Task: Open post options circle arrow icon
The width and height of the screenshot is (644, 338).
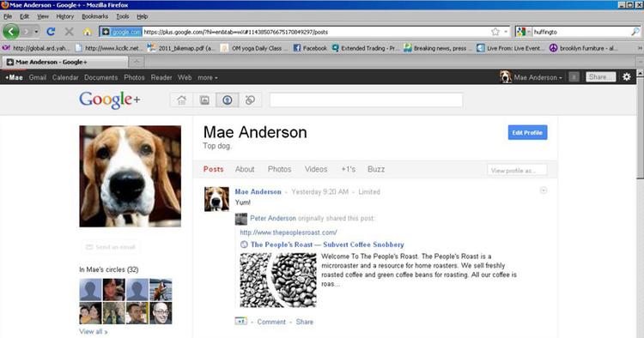Action: [x=544, y=190]
